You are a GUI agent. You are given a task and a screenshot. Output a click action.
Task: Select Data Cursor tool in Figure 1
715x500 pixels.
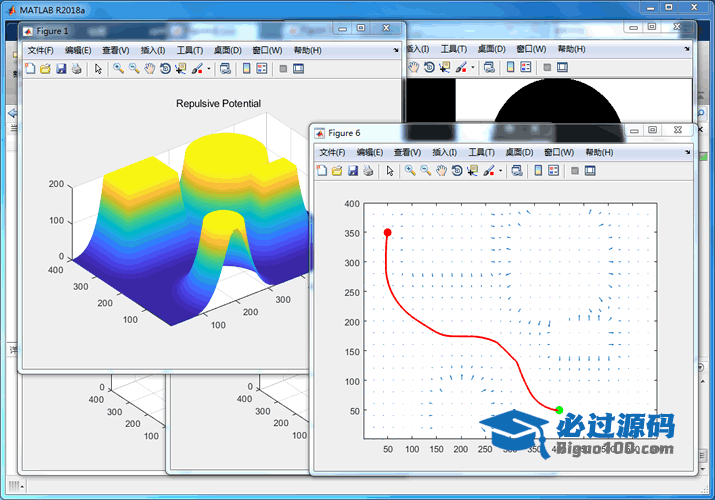coord(181,69)
